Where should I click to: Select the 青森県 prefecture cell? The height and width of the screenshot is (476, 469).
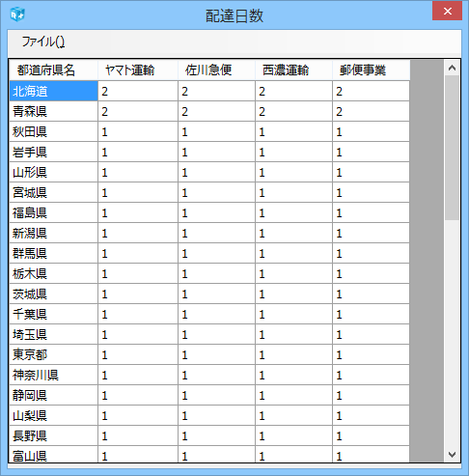click(x=53, y=111)
